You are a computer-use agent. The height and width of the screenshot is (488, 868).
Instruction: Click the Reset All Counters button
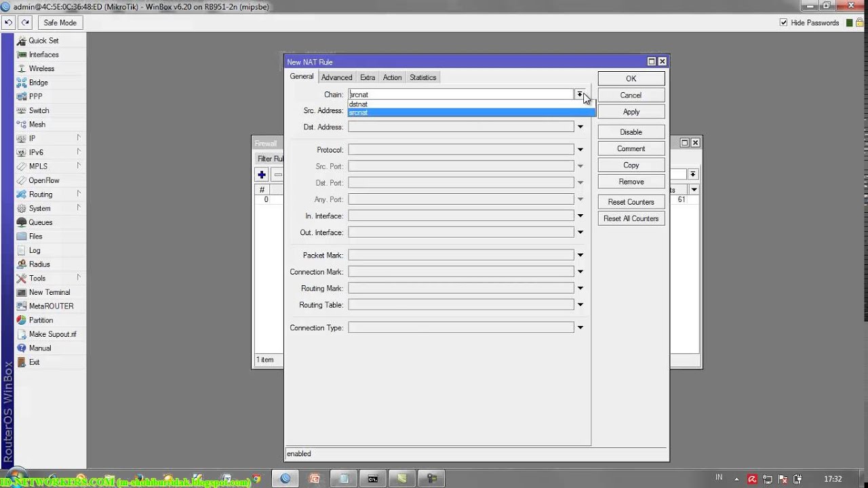pyautogui.click(x=631, y=218)
